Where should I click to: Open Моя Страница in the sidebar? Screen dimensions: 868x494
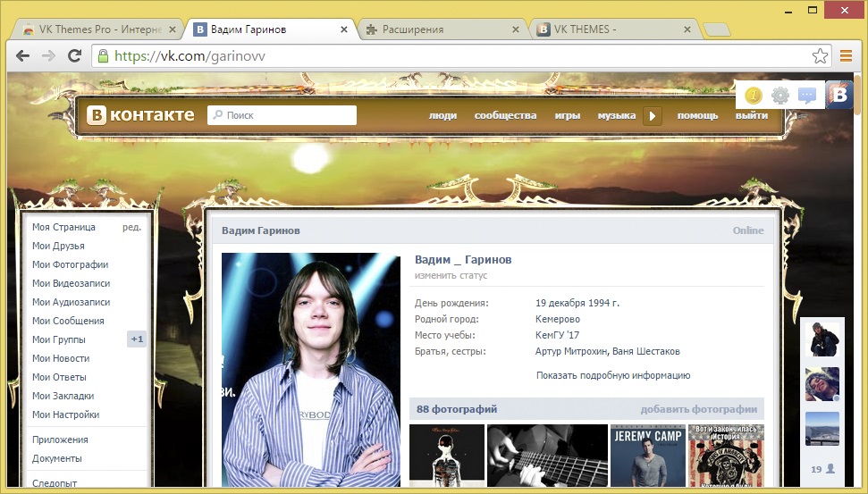coord(63,227)
